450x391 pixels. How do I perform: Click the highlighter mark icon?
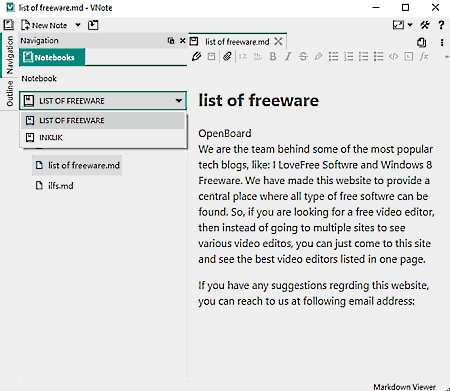coord(318,56)
